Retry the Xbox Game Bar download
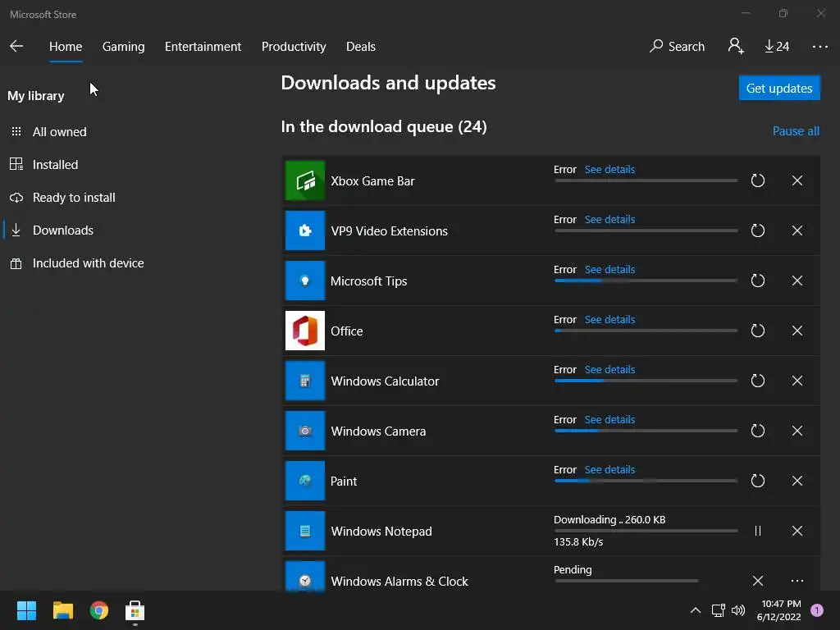Viewport: 840px width, 630px height. point(757,180)
